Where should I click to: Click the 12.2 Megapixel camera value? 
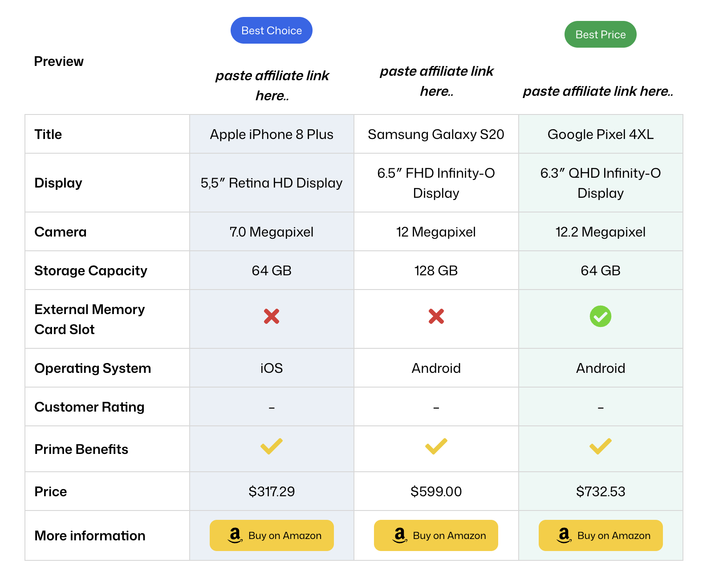(601, 232)
